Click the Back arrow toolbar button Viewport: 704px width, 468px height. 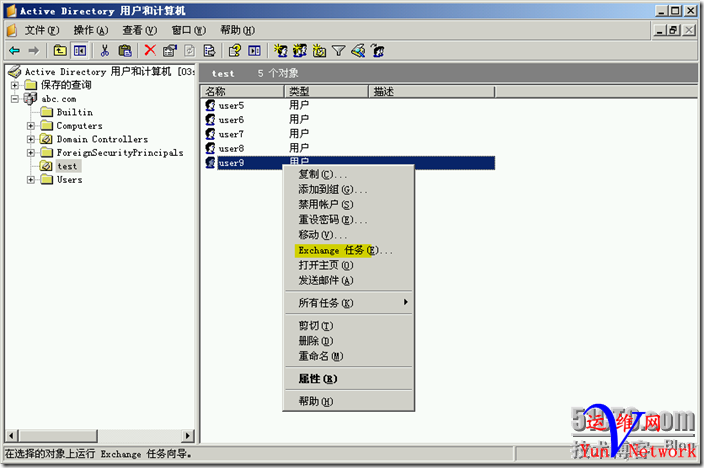tap(14, 51)
